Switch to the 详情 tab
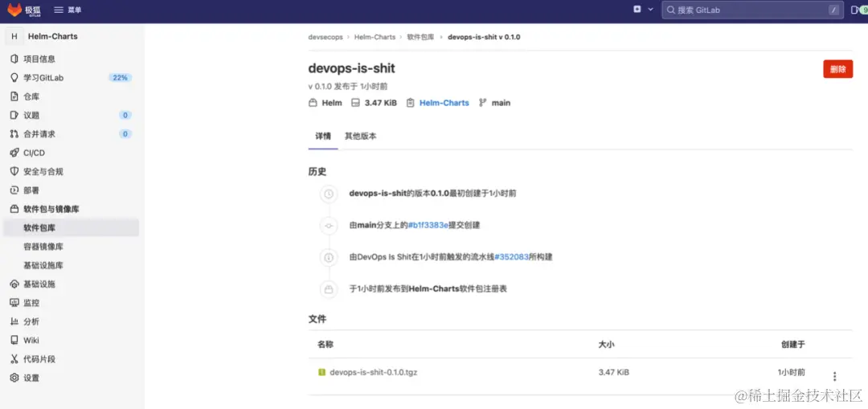The width and height of the screenshot is (868, 409). point(323,136)
